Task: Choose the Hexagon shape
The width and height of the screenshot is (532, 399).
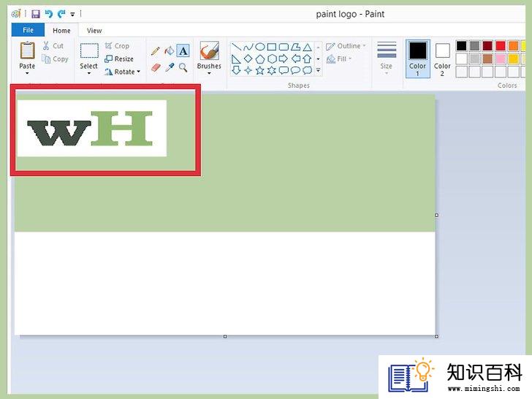Action: pyautogui.click(x=272, y=59)
